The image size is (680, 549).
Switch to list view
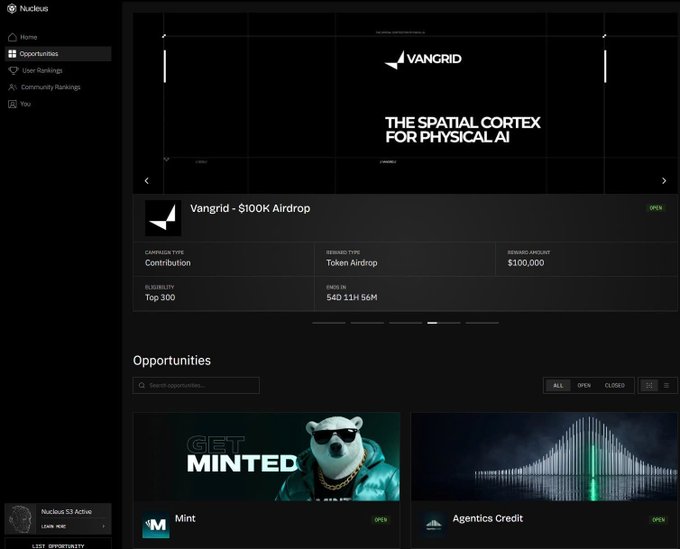click(x=667, y=386)
